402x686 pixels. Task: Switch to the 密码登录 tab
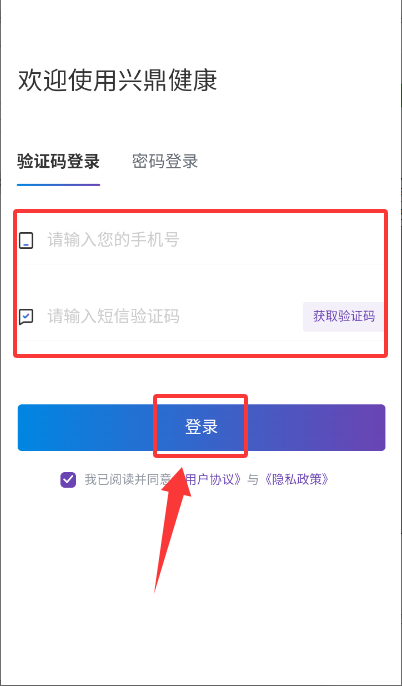[165, 161]
